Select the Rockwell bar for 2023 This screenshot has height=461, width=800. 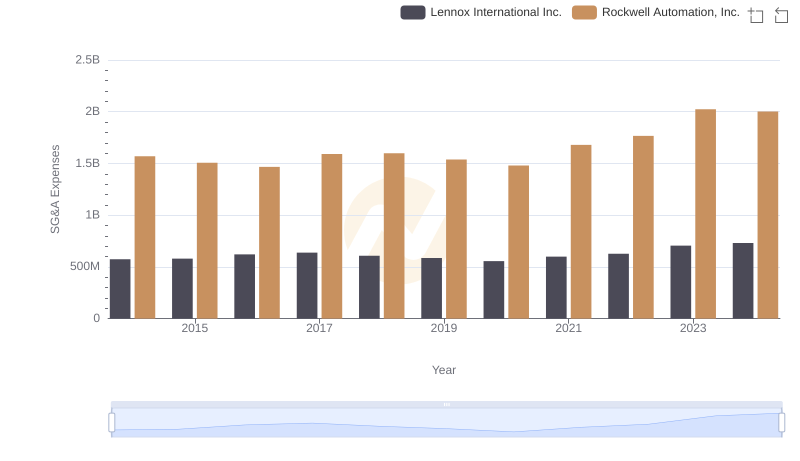[x=705, y=214]
